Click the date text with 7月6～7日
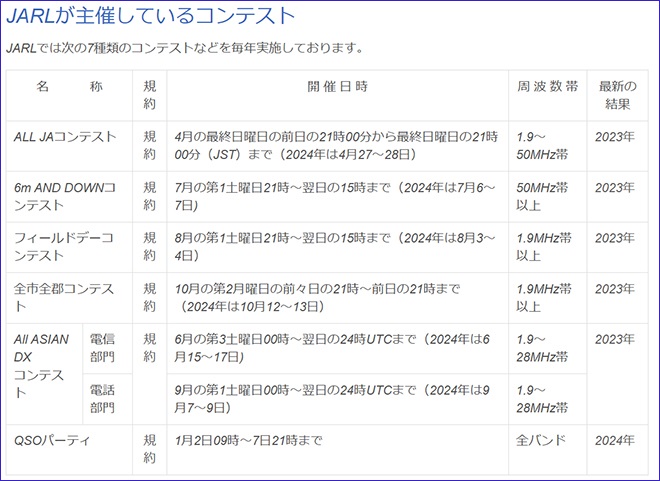Image resolution: width=660 pixels, height=481 pixels. [335, 196]
